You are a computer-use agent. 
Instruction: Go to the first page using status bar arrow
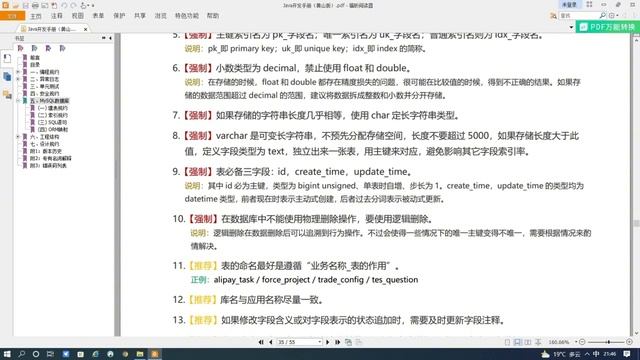[261, 342]
